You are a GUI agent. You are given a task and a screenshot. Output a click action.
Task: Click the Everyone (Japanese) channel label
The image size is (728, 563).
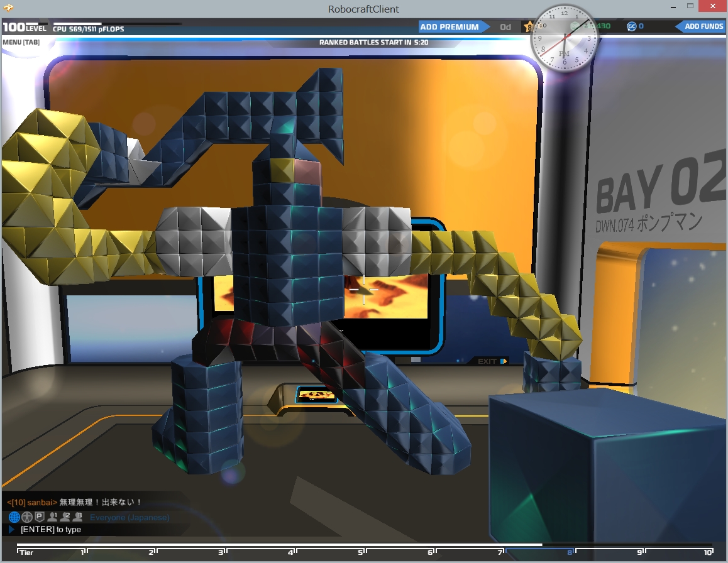(x=130, y=518)
